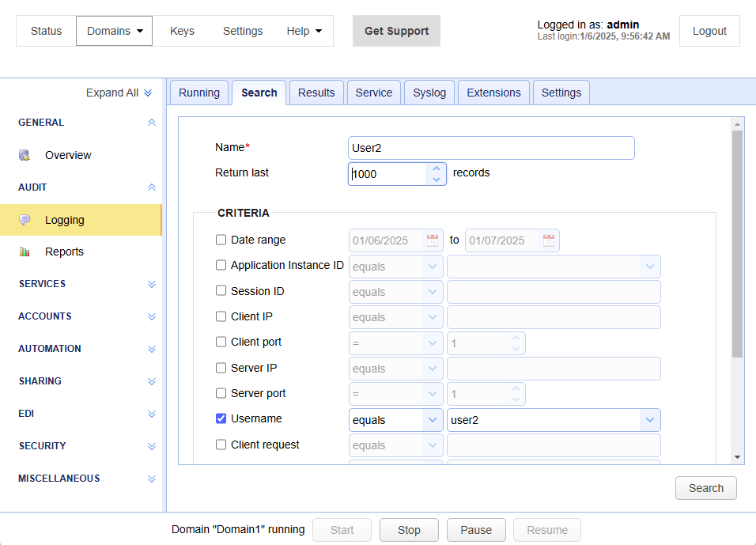Click the Expand All double-chevron icon
The height and width of the screenshot is (545, 756).
148,93
